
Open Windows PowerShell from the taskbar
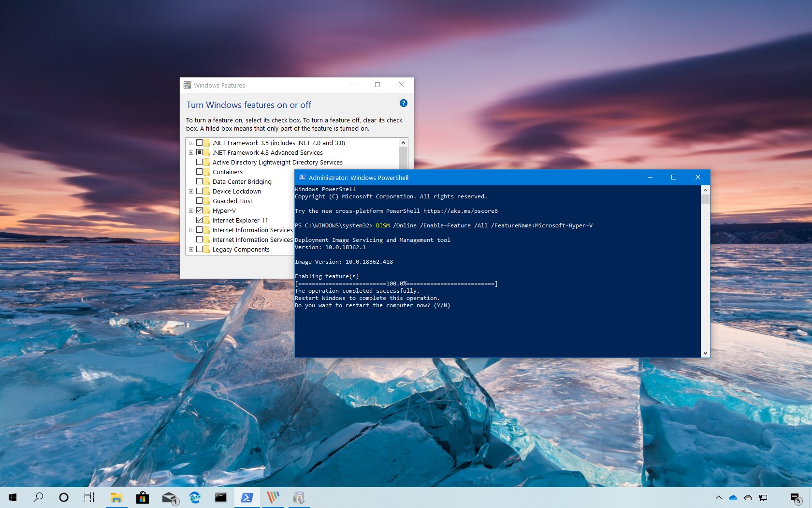[247, 498]
